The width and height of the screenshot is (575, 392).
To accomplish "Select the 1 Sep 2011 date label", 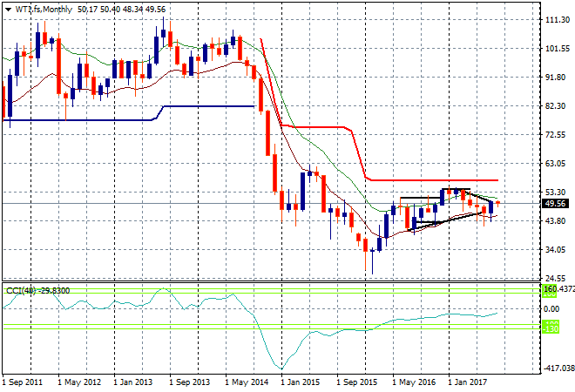I will tap(24, 382).
